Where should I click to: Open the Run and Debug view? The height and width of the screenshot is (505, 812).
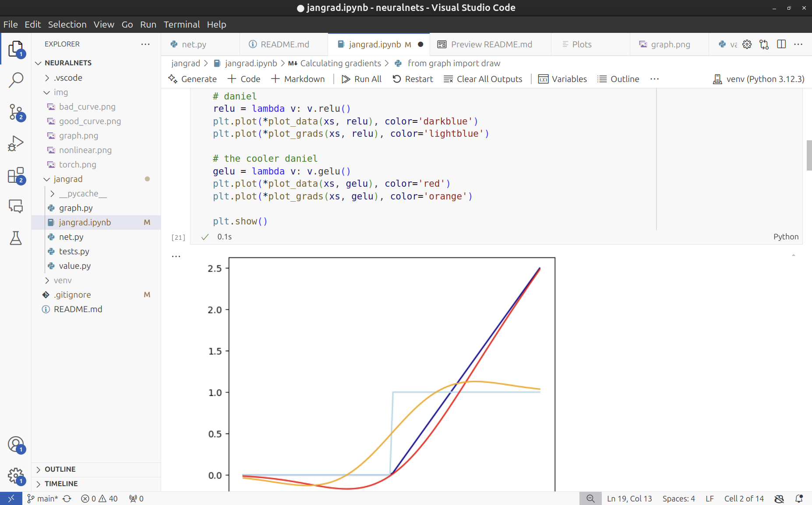click(16, 143)
